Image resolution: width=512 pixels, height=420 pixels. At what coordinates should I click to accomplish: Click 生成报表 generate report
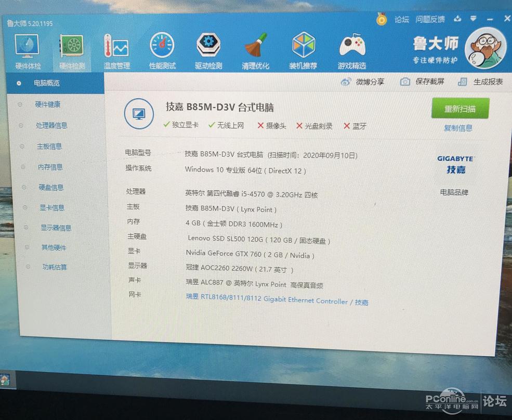(480, 82)
